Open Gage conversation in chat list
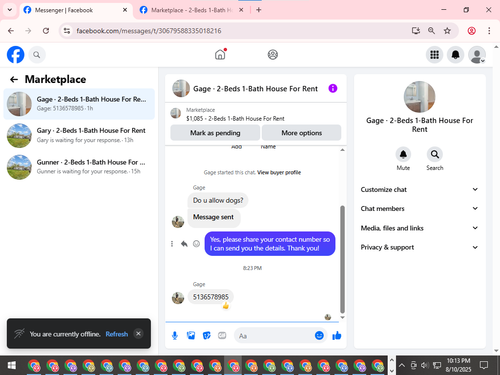500x375 pixels. [x=79, y=104]
